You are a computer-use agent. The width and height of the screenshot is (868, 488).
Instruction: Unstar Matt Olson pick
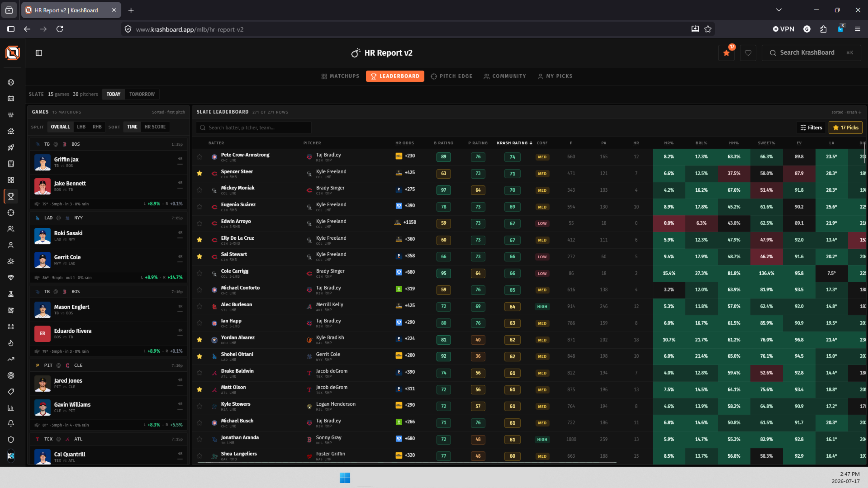click(x=199, y=389)
